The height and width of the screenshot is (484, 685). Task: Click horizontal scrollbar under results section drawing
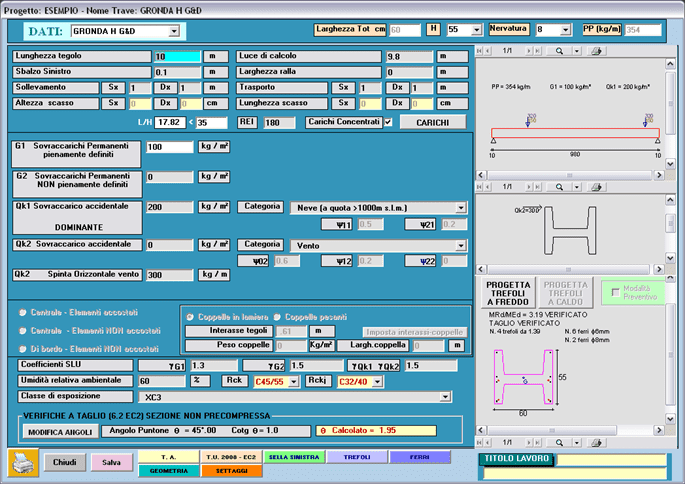pyautogui.click(x=570, y=430)
